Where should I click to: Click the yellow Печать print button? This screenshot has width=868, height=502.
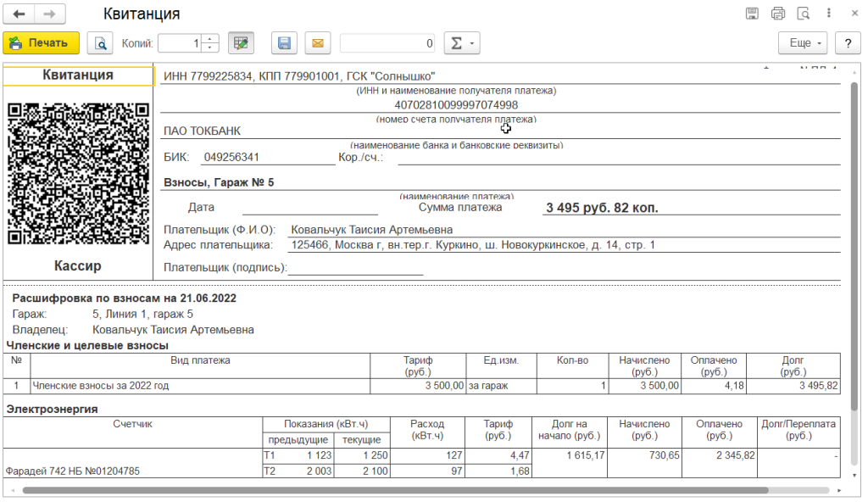[41, 43]
